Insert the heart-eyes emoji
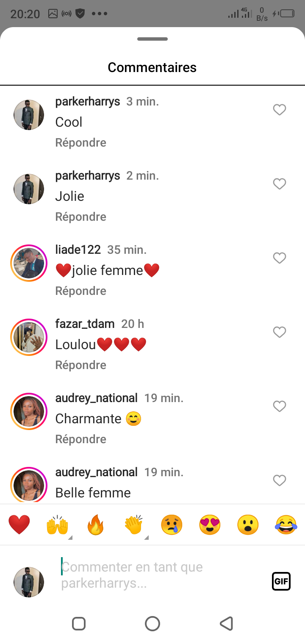The height and width of the screenshot is (644, 305). point(210,525)
